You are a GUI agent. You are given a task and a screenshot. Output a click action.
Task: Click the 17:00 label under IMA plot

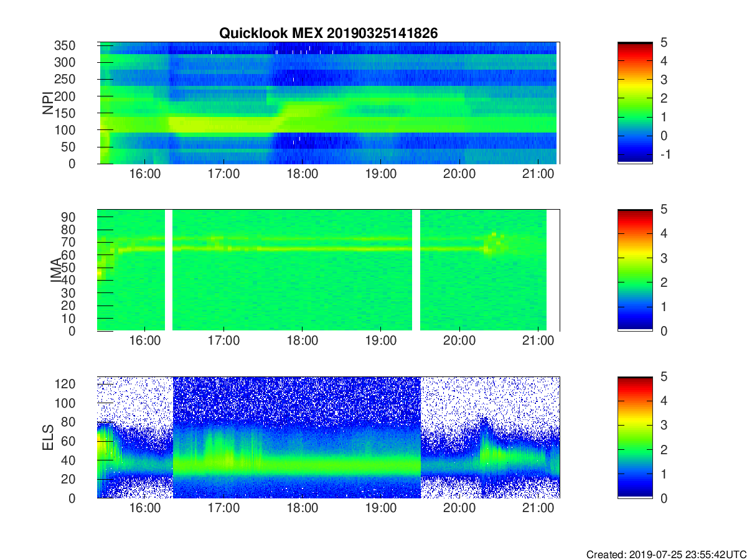pyautogui.click(x=223, y=342)
